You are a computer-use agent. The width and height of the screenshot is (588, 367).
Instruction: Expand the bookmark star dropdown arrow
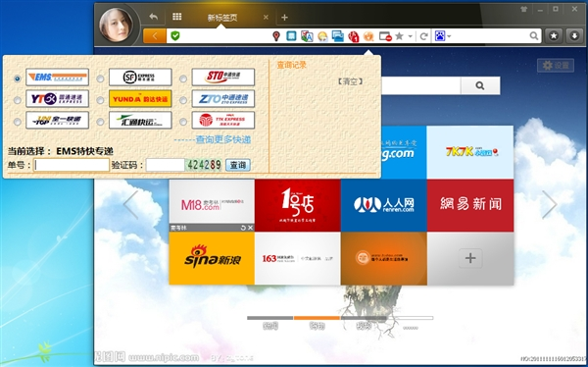tap(410, 36)
